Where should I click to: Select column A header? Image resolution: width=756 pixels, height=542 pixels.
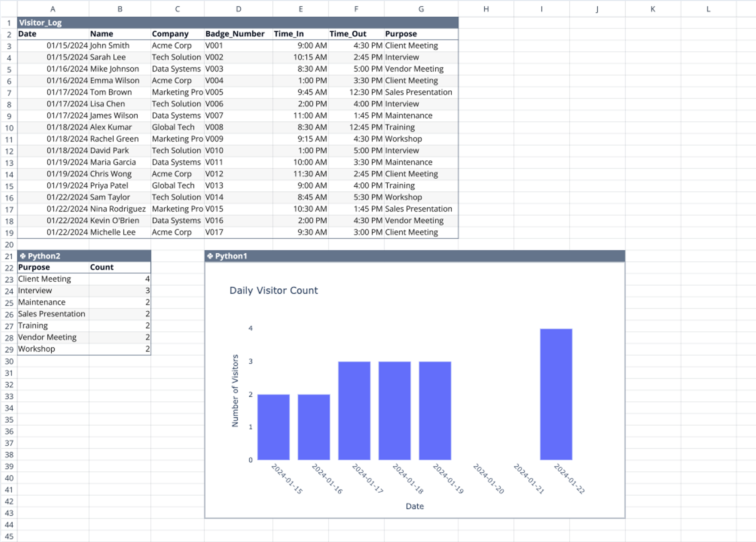[x=53, y=9]
